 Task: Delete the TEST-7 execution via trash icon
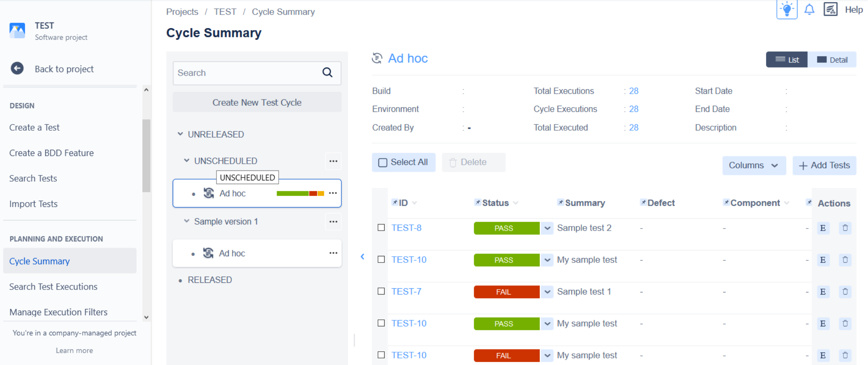click(845, 292)
